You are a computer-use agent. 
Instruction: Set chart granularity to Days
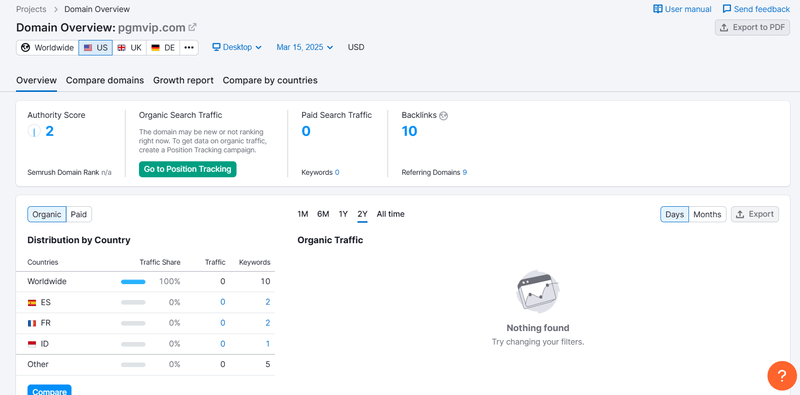[674, 214]
